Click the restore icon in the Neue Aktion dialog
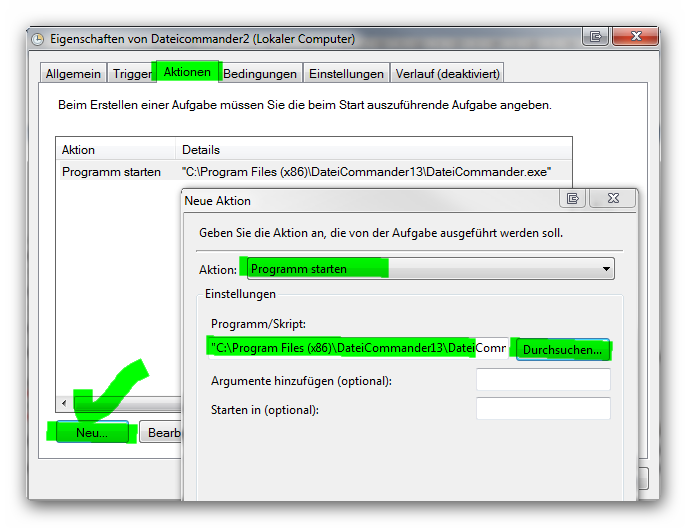The height and width of the screenshot is (528, 688). pyautogui.click(x=573, y=199)
